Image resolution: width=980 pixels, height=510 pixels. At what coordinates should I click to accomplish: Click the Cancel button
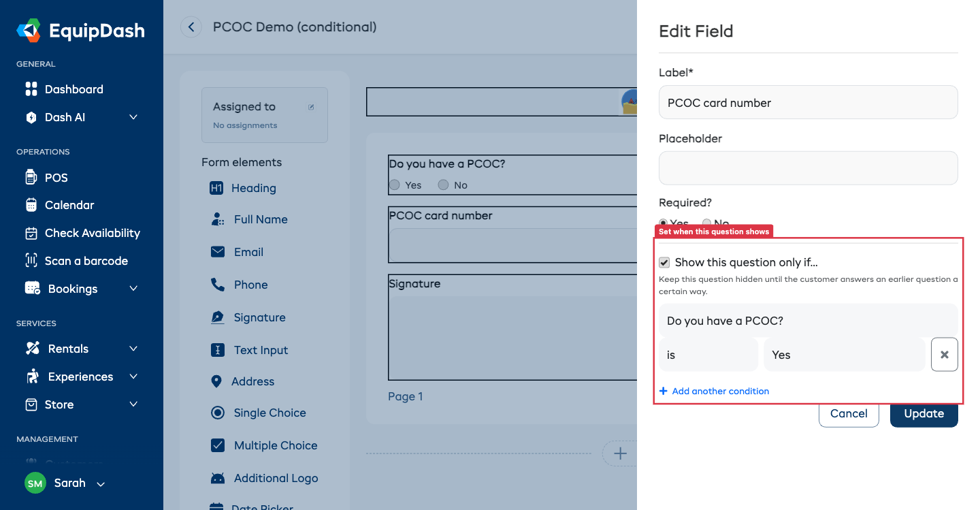[849, 413]
